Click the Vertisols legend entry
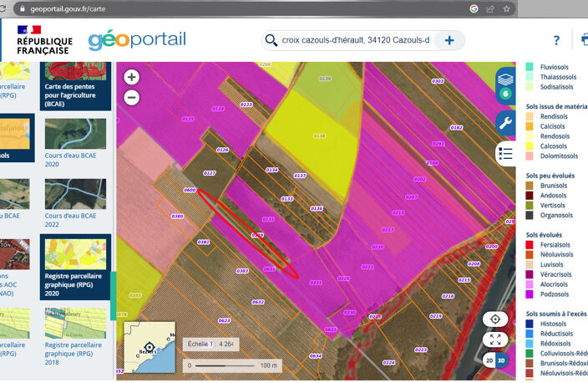588x383 pixels. point(552,206)
